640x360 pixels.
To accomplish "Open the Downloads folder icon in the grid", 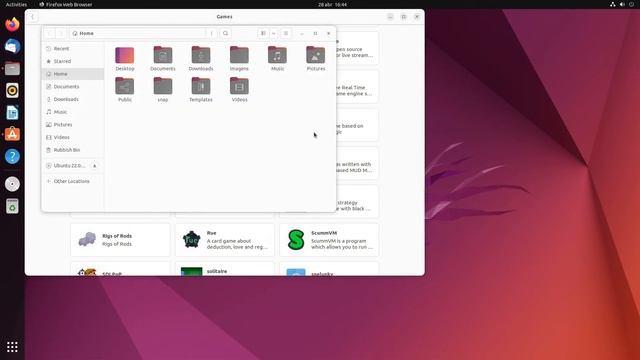I will tap(201, 59).
